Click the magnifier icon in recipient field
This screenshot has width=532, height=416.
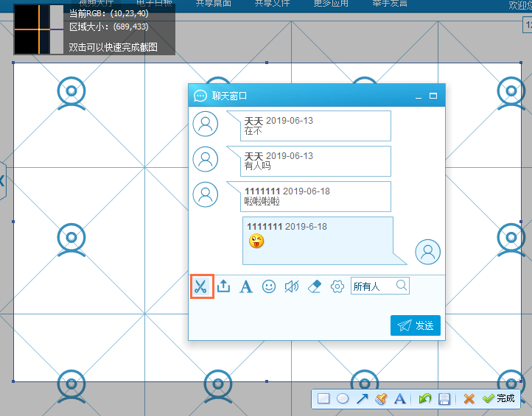coord(402,285)
